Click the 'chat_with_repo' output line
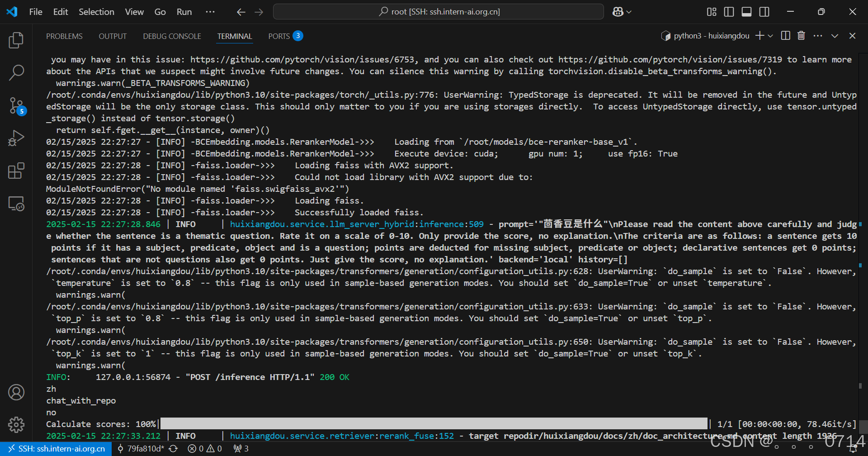This screenshot has width=868, height=456. (81, 401)
